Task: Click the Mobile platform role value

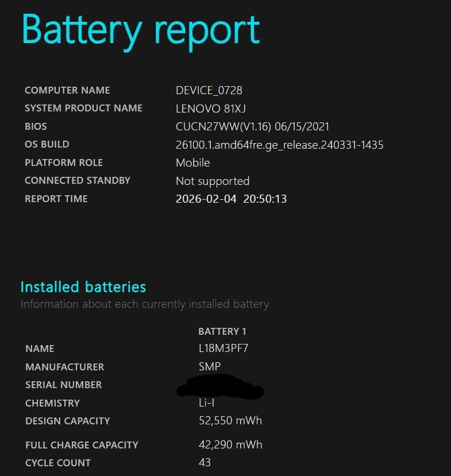Action: point(193,162)
